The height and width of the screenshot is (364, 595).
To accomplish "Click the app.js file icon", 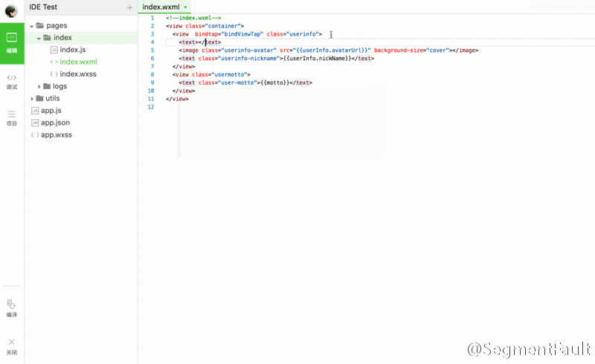I will [x=35, y=111].
